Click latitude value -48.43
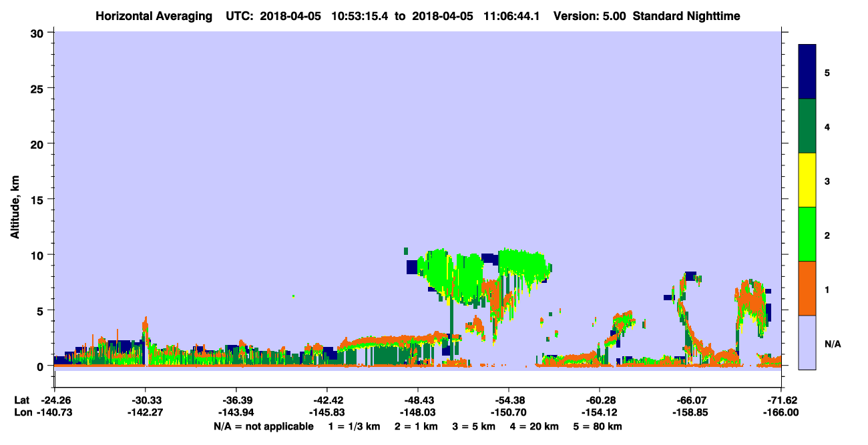 (x=417, y=400)
